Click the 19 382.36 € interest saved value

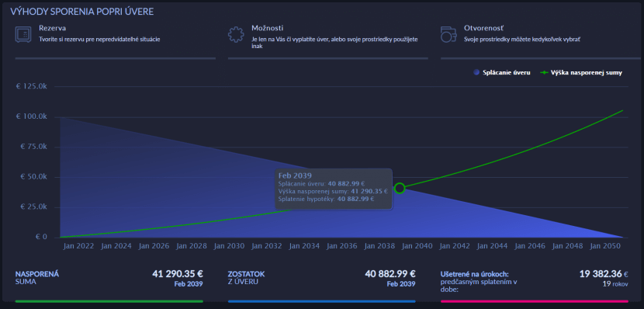604,273
